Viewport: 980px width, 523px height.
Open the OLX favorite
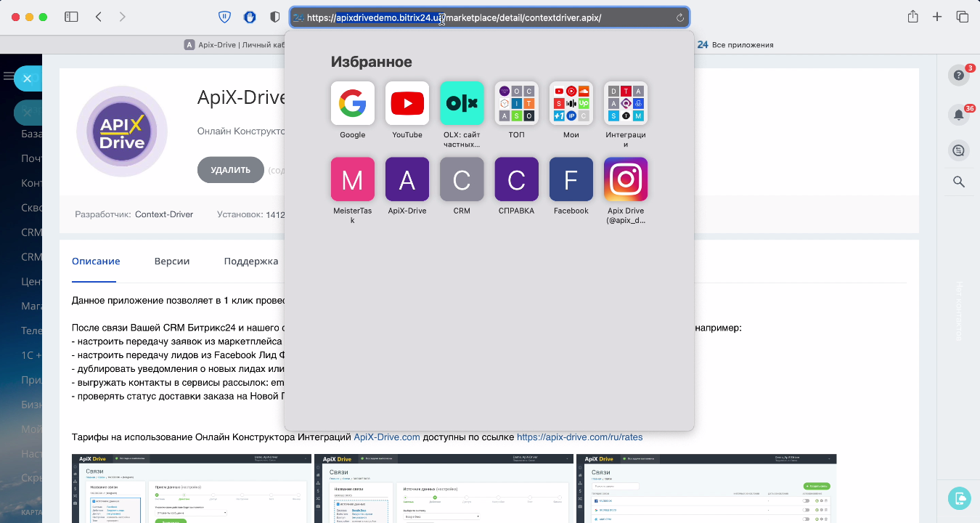pos(462,103)
